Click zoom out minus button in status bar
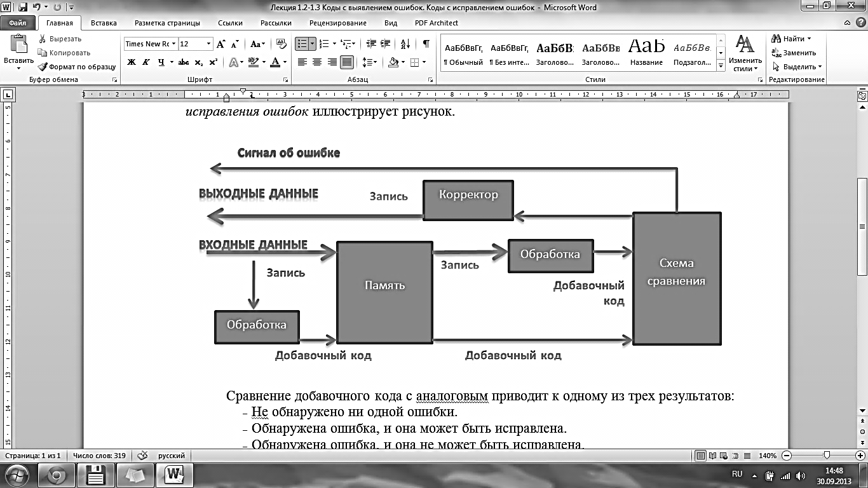This screenshot has height=488, width=868. click(787, 456)
